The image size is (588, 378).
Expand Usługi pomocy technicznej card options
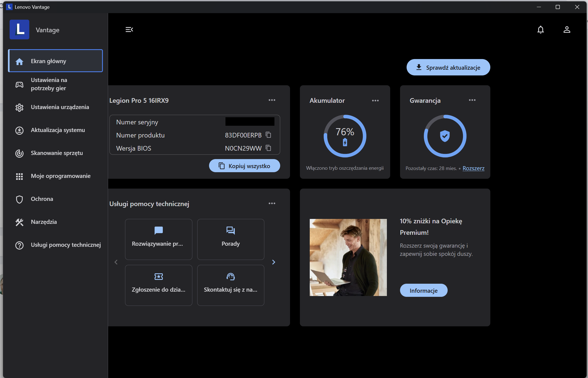[x=272, y=204]
